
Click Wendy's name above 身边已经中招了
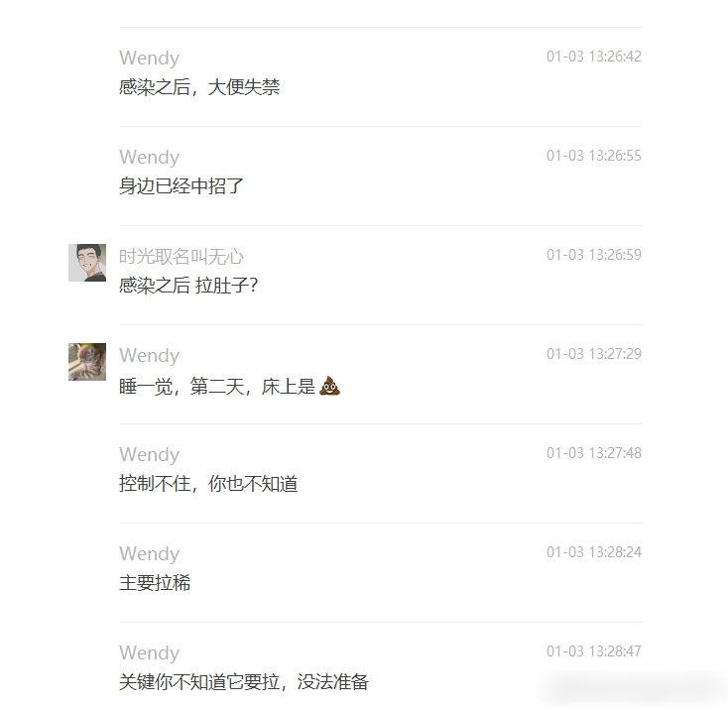pyautogui.click(x=149, y=157)
